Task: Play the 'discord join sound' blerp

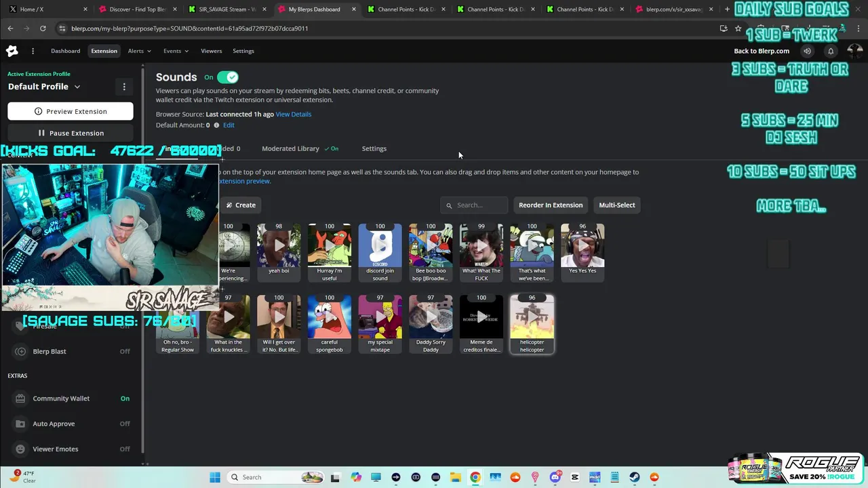Action: (380, 245)
